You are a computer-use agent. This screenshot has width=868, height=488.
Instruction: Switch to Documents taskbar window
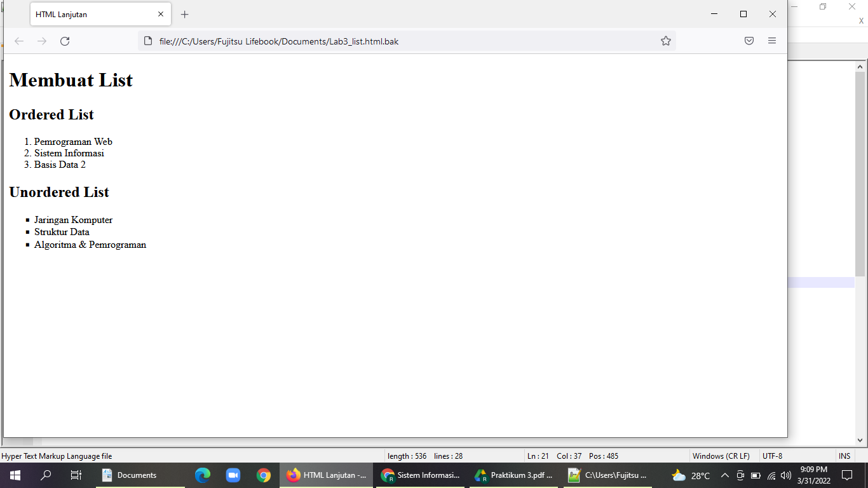point(140,475)
